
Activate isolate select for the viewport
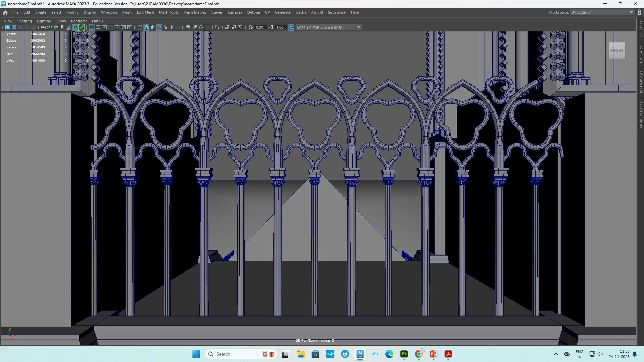[217, 27]
